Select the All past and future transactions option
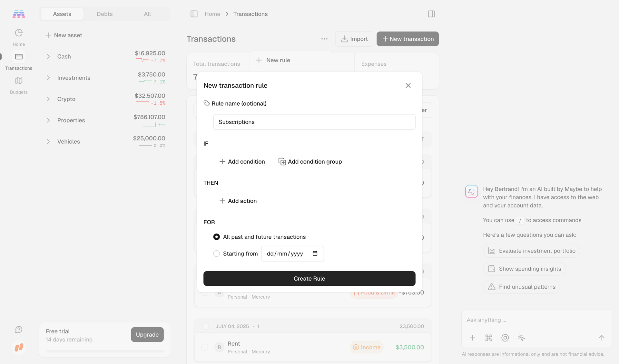Screen dimensions: 619x364 (x=216, y=237)
